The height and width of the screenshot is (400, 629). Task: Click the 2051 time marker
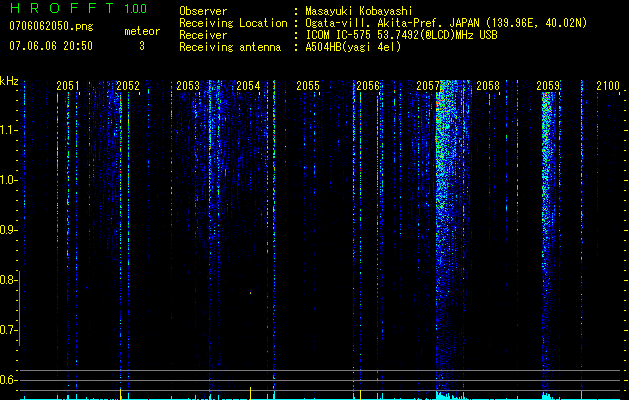click(68, 86)
